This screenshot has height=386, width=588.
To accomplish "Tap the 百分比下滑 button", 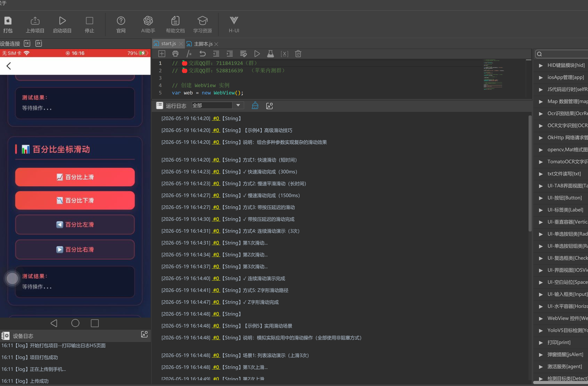I will tap(75, 200).
